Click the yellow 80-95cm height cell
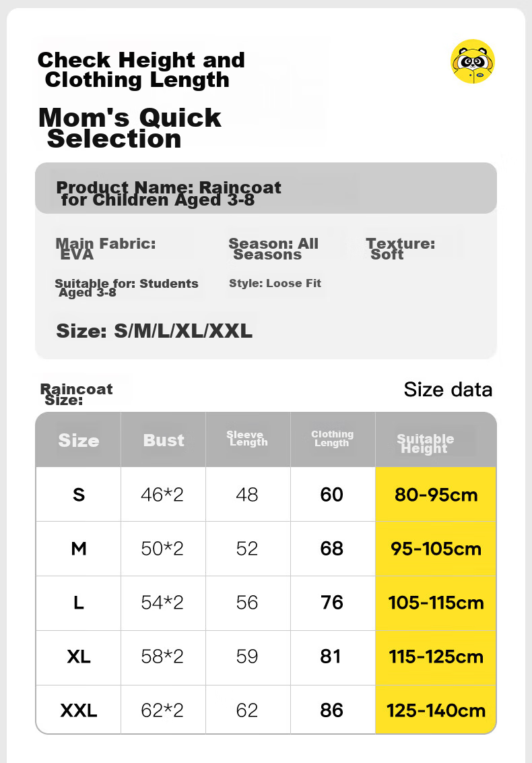The image size is (532, 763). (x=436, y=494)
